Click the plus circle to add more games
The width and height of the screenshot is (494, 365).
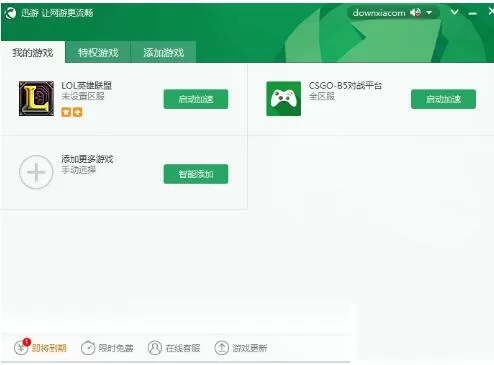(x=36, y=172)
